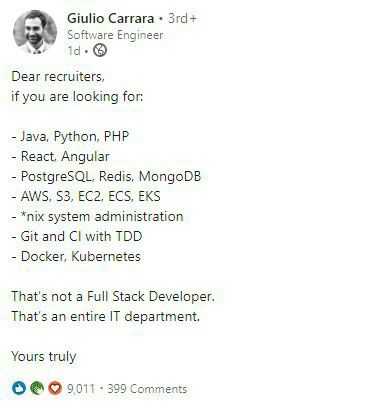The height and width of the screenshot is (402, 381).
Task: Click the Software Engineer headline text
Action: pyautogui.click(x=115, y=35)
